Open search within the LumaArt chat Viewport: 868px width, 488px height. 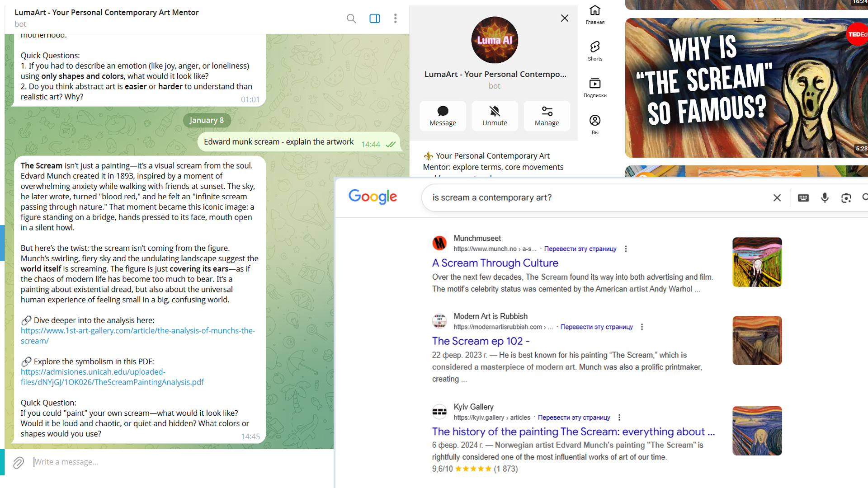tap(351, 19)
